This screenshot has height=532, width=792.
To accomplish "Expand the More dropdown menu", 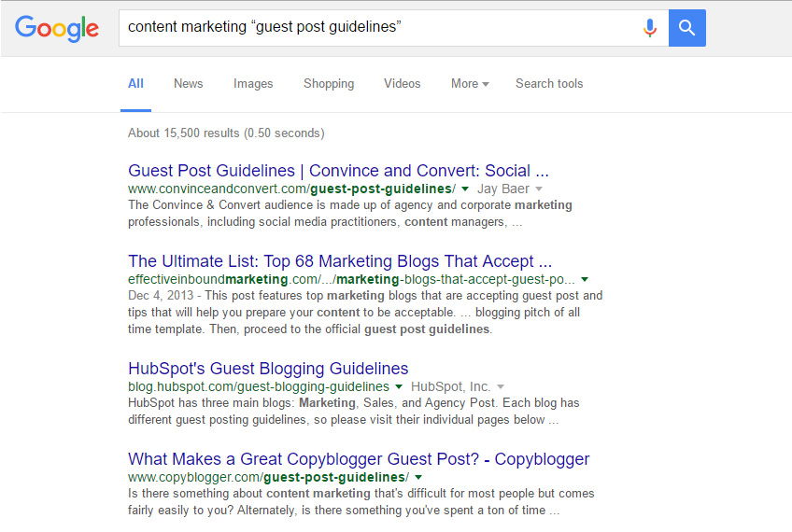I will click(470, 83).
